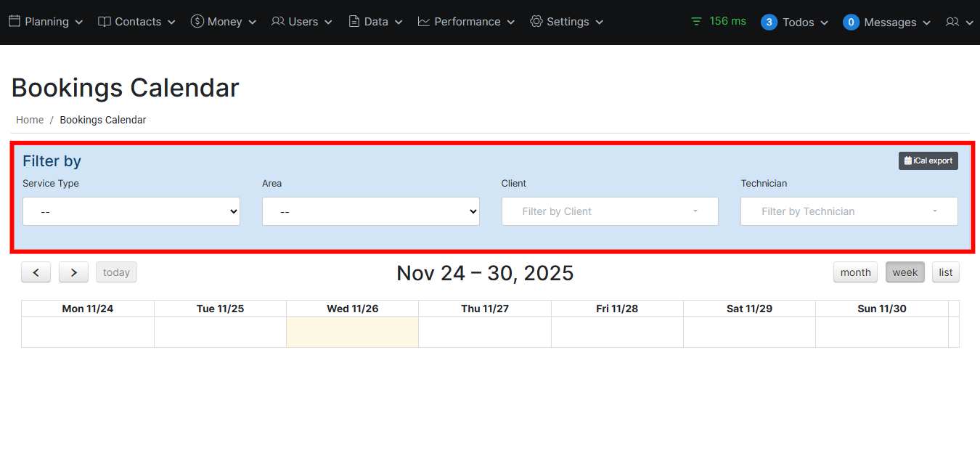Open the Planning menu
Viewport: 980px width, 456px height.
coord(46,22)
